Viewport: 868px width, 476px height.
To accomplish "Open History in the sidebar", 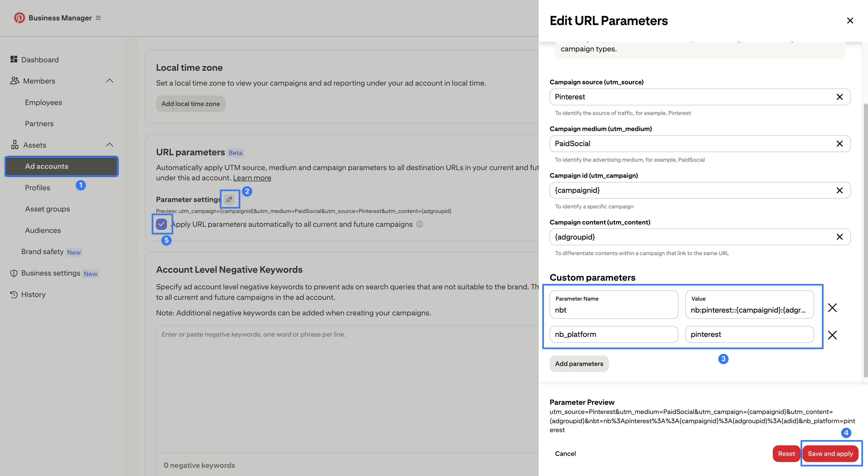I will tap(33, 294).
